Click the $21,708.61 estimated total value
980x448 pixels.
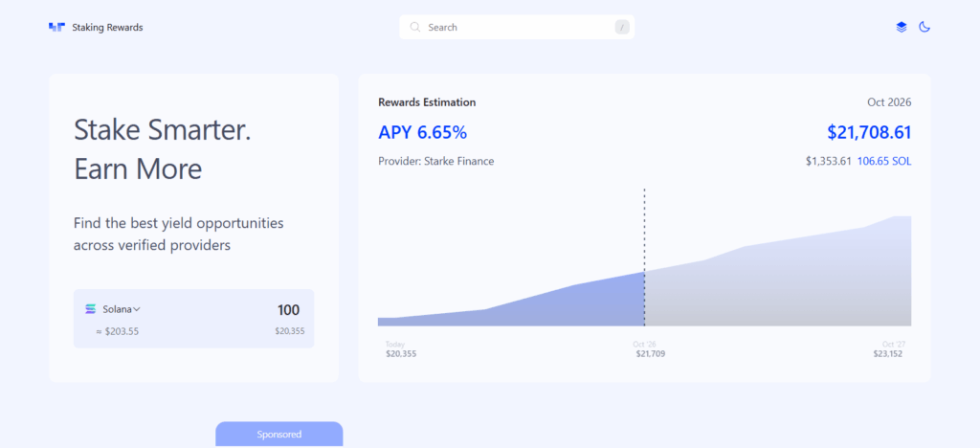coord(869,132)
